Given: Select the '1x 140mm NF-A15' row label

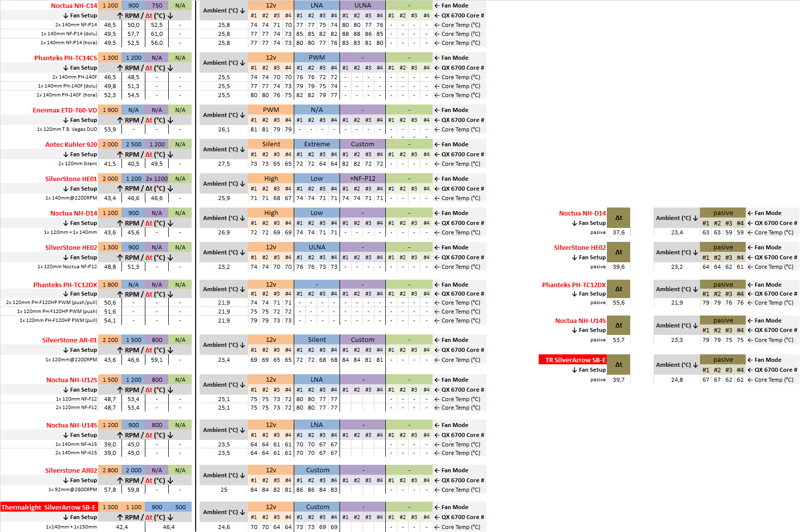Looking at the screenshot, I should click(76, 444).
